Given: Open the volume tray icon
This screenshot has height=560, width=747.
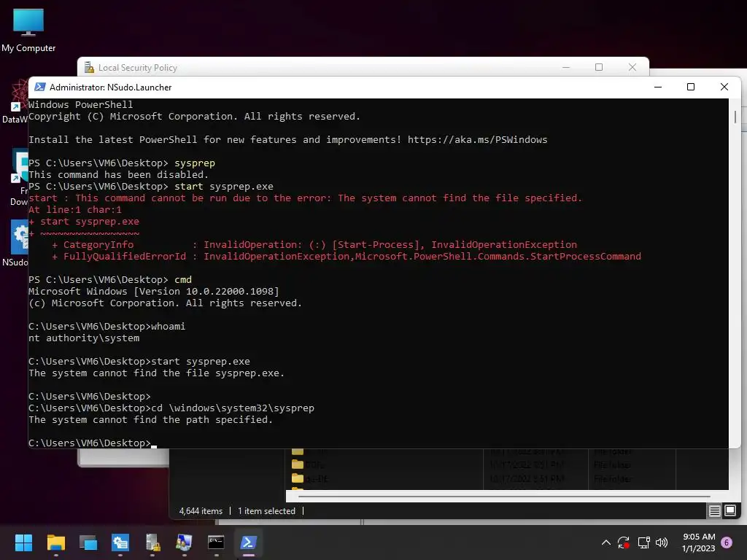Looking at the screenshot, I should coord(662,542).
